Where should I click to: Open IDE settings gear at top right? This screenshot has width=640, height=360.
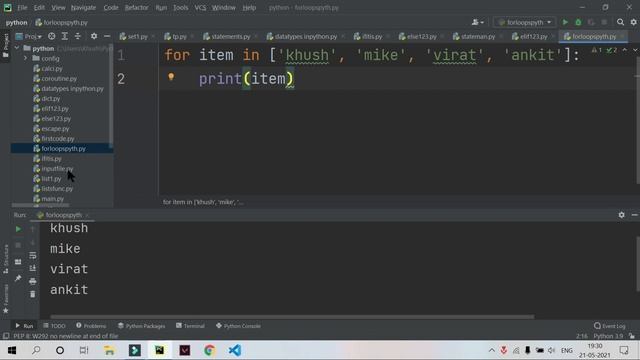point(633,22)
